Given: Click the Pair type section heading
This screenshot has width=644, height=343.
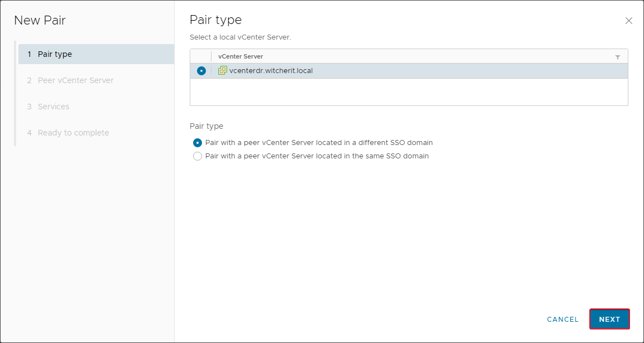Looking at the screenshot, I should point(206,126).
